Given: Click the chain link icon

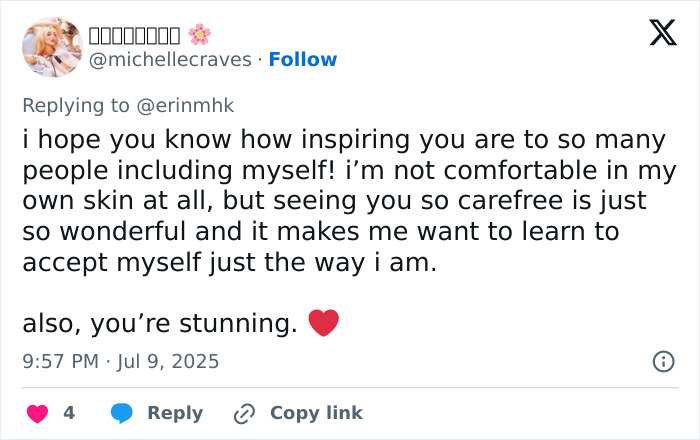Looking at the screenshot, I should coord(244,413).
